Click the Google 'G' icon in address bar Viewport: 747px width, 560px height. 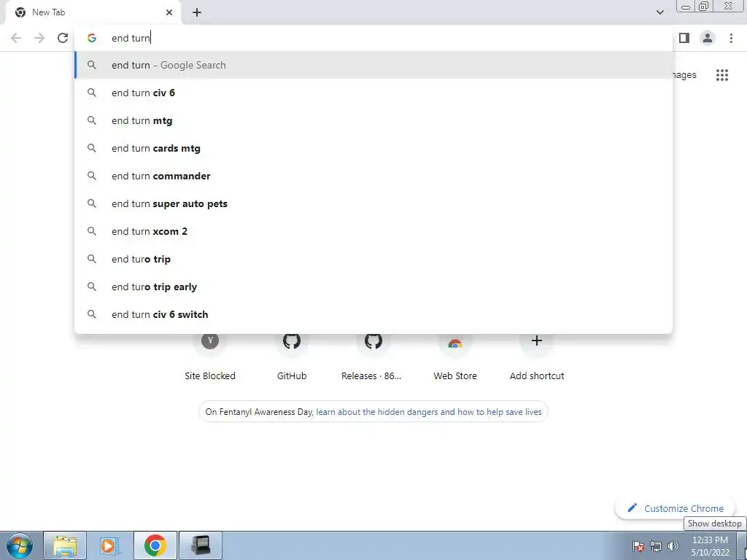92,38
